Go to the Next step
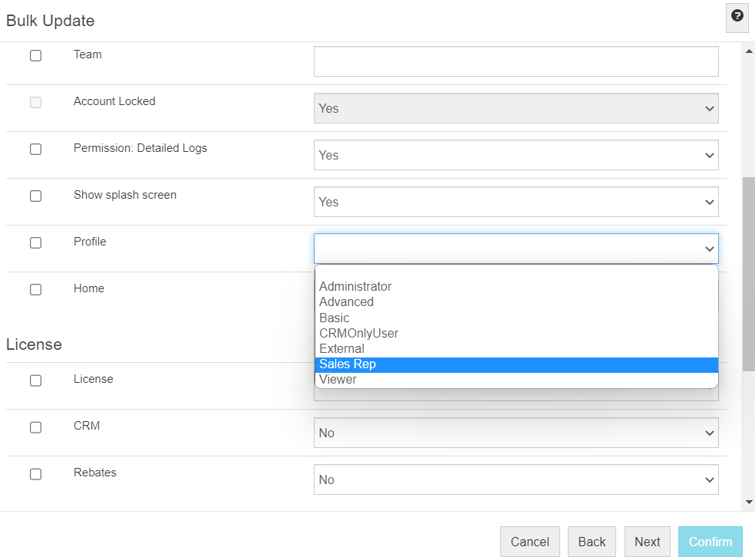755x560 pixels. tap(647, 542)
